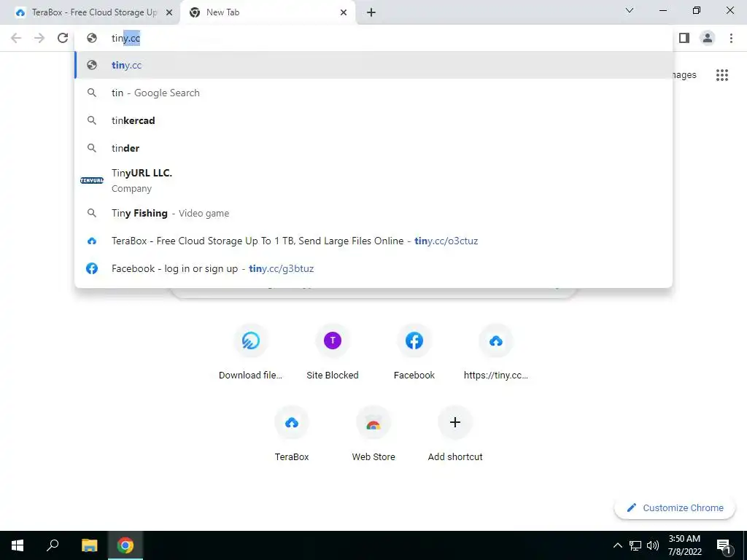Viewport: 747px width, 560px height.
Task: Open the TeraBox shortcut tile
Action: [x=292, y=435]
